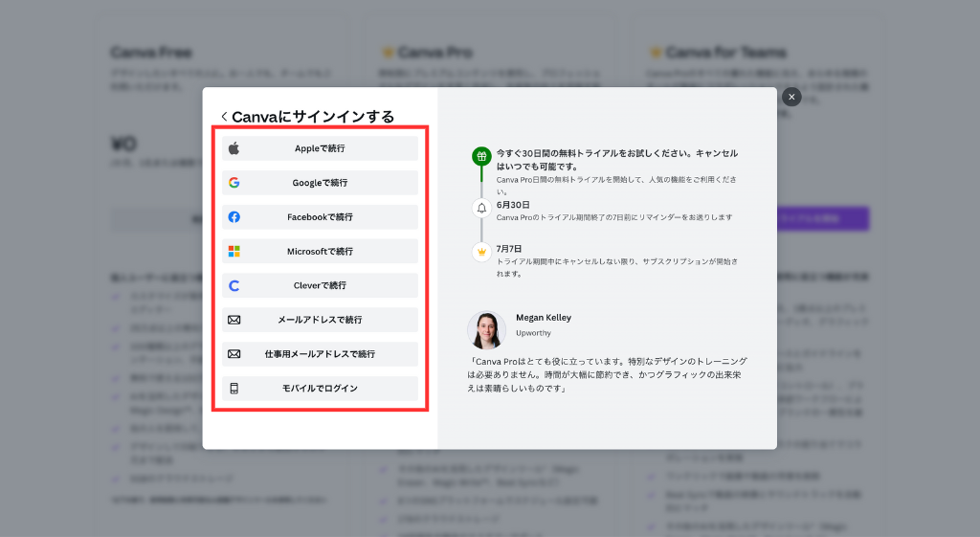Continue with the Appleで続行 button
980x537 pixels.
320,148
